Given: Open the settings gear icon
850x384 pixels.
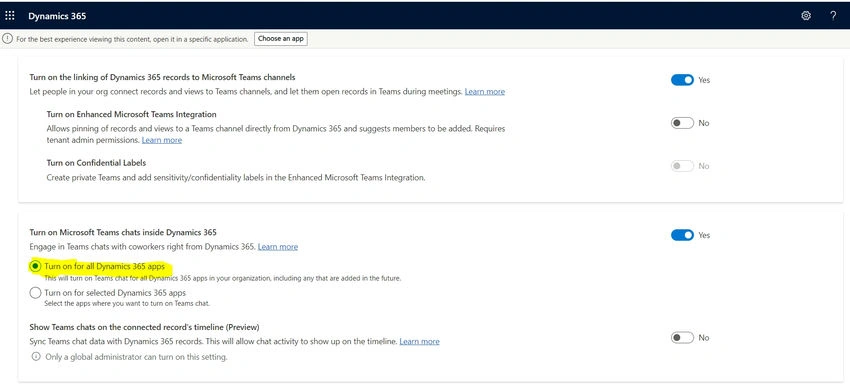Looking at the screenshot, I should click(x=806, y=16).
